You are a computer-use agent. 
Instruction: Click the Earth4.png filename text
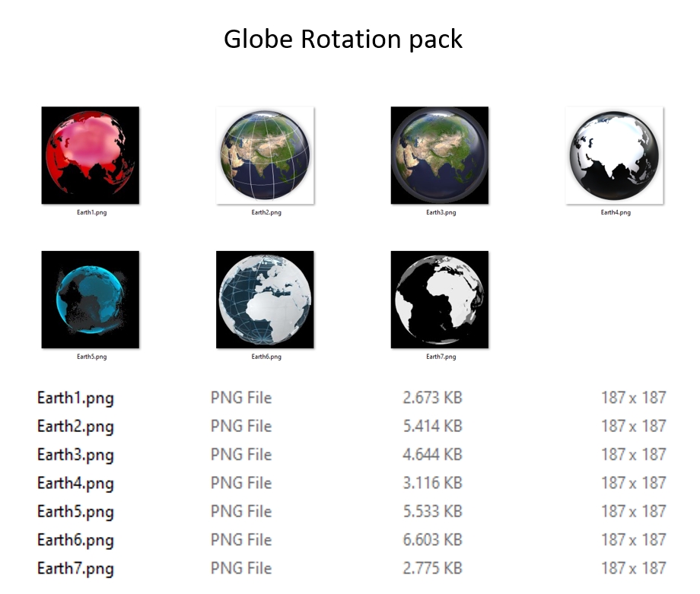[76, 483]
